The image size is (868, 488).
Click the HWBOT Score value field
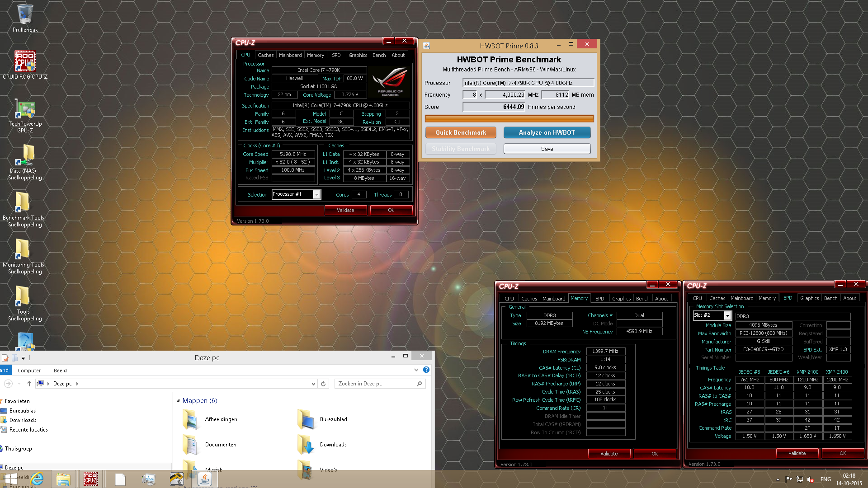(x=494, y=107)
